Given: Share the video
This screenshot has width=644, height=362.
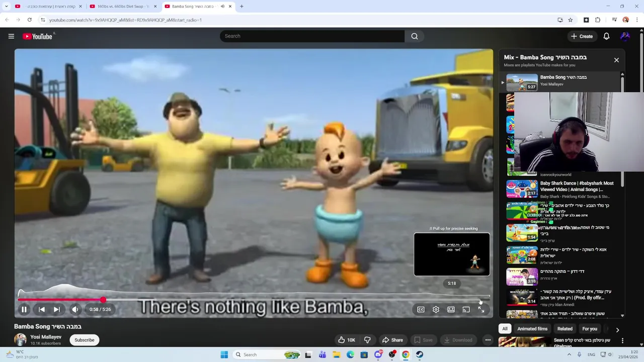Looking at the screenshot, I should click(392, 340).
